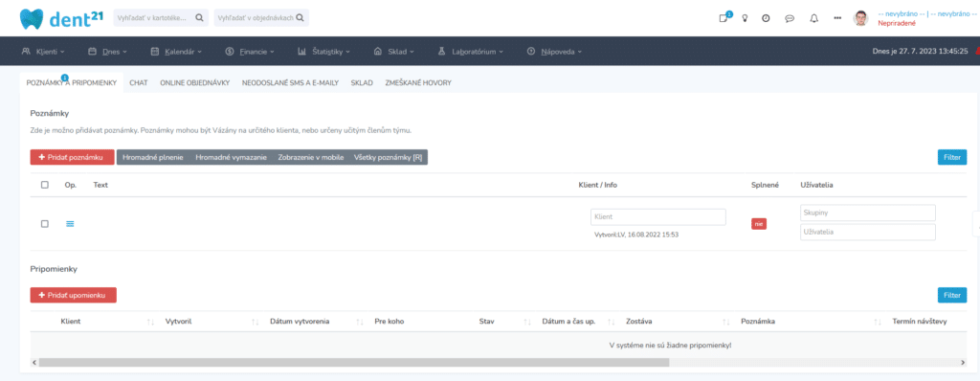
Task: Sort reminders by the Stav column
Action: (528, 322)
